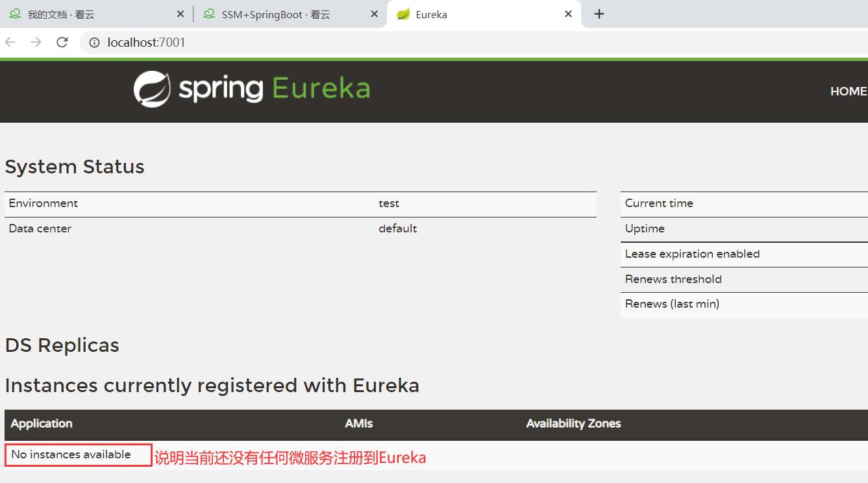Click the Application column header
Image resolution: width=868 pixels, height=483 pixels.
pyautogui.click(x=42, y=423)
